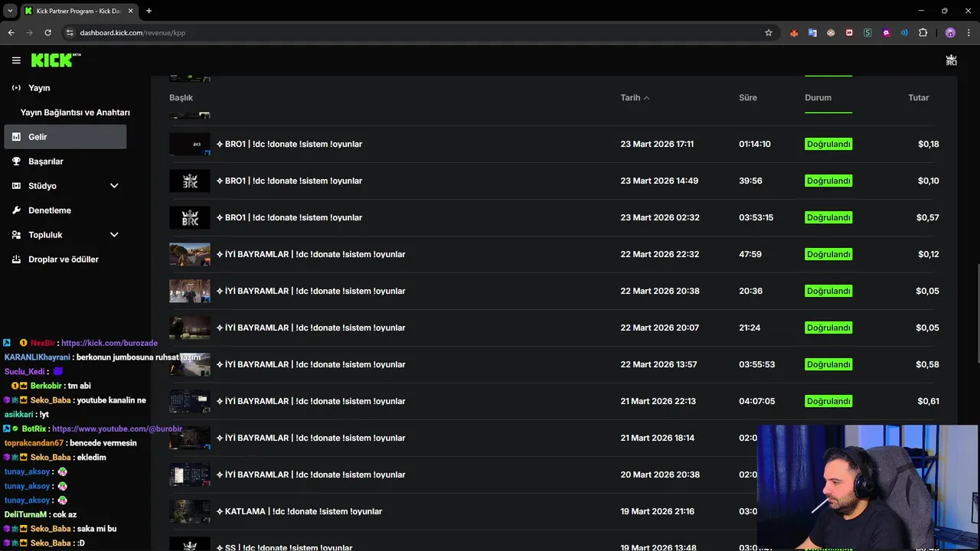Bookmark this page with the star icon
Viewport: 980px width, 551px height.
tap(769, 33)
